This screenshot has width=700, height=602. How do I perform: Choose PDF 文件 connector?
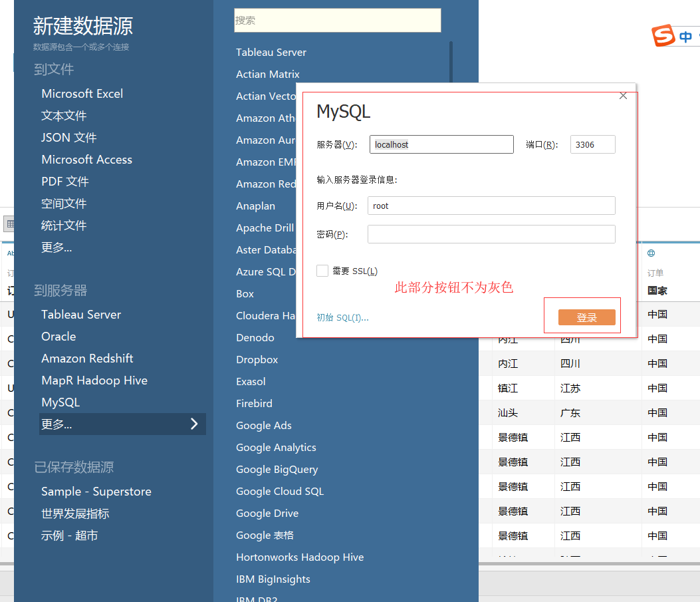pyautogui.click(x=65, y=182)
